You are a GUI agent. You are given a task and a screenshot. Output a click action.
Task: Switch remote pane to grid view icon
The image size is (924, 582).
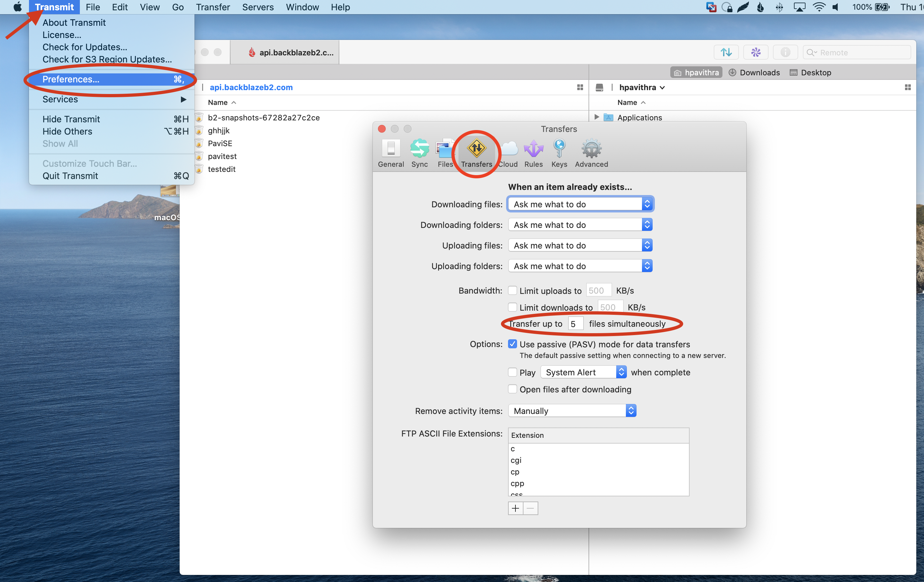coord(580,88)
